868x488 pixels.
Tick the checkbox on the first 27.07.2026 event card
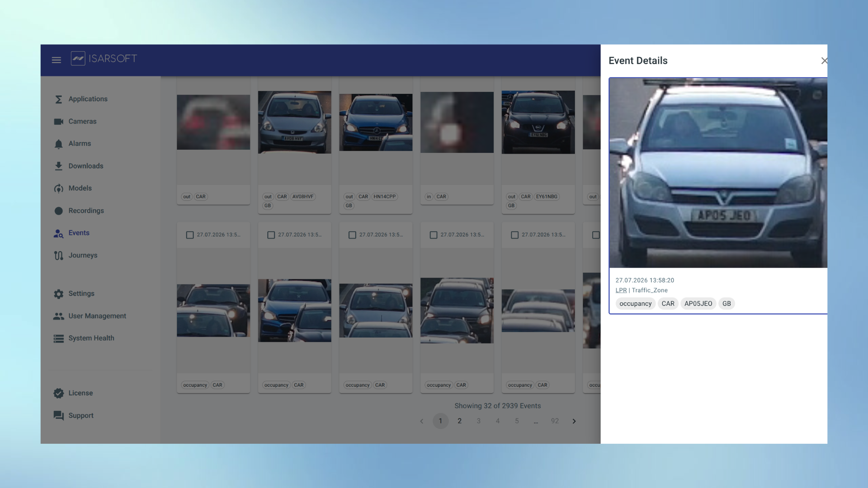190,235
